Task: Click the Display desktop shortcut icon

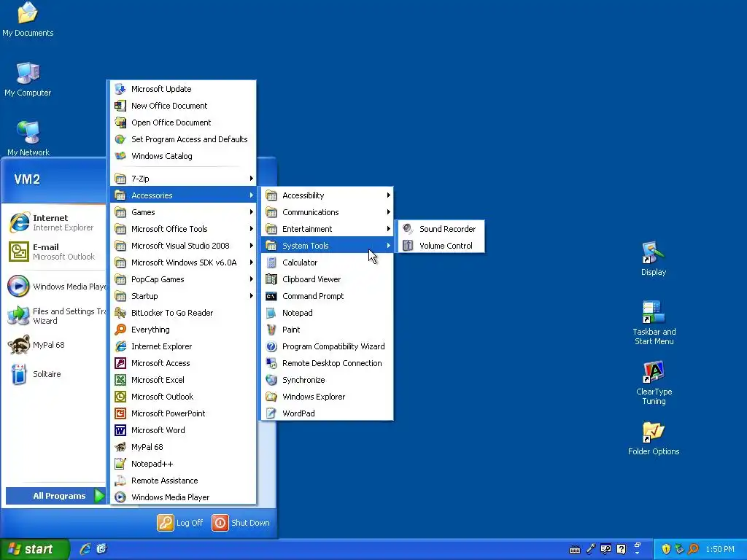Action: click(x=653, y=253)
